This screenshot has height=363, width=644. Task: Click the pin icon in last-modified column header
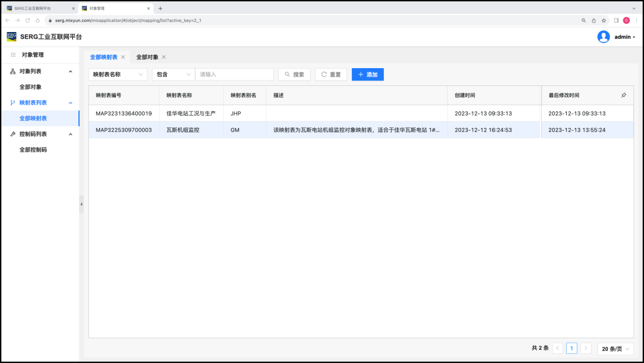624,95
